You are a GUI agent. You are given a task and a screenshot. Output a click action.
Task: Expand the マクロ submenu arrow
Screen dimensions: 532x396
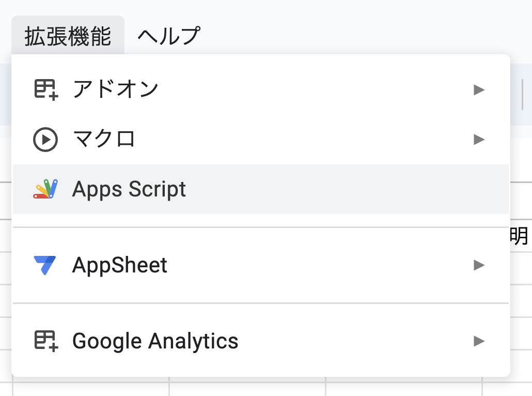(x=479, y=139)
